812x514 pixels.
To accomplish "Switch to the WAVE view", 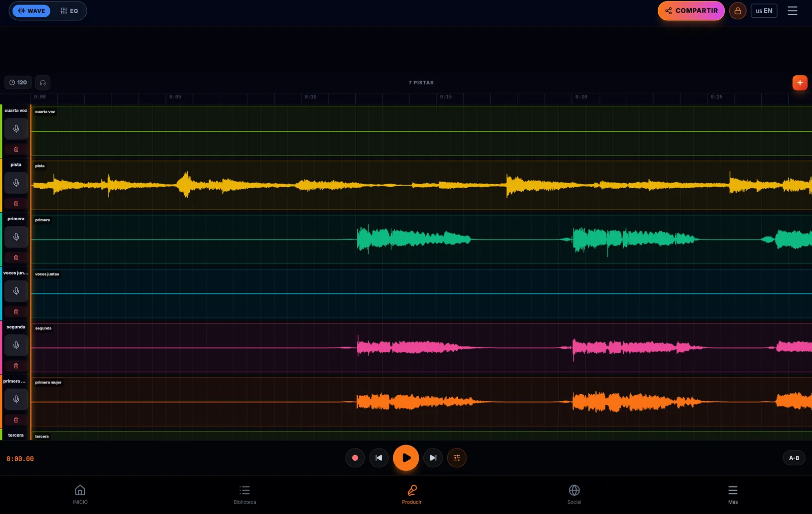I will (x=31, y=11).
